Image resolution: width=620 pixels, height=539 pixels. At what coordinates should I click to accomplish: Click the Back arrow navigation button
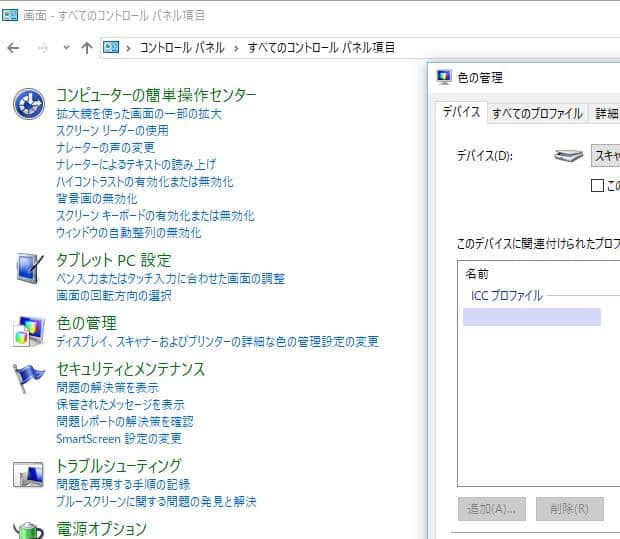13,48
